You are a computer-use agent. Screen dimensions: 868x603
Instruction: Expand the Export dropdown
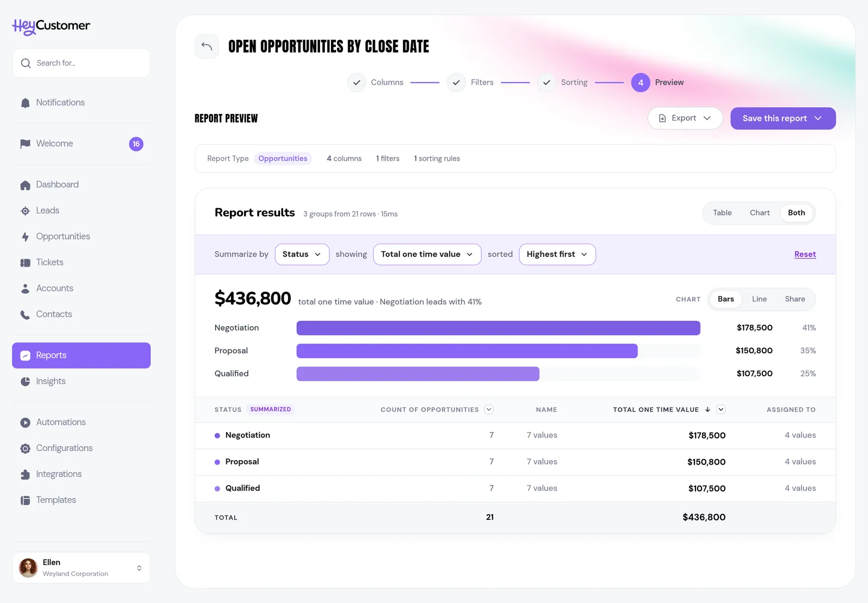[x=685, y=118]
